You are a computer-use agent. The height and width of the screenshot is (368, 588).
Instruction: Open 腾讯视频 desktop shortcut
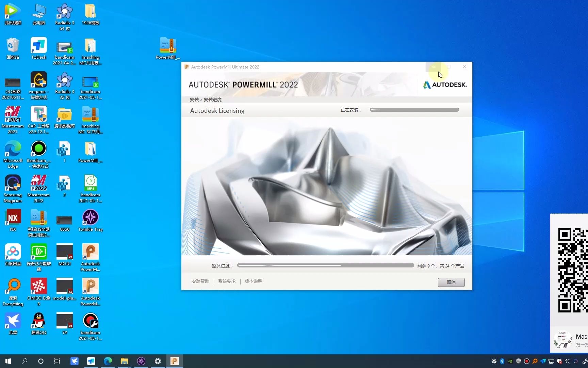(13, 14)
